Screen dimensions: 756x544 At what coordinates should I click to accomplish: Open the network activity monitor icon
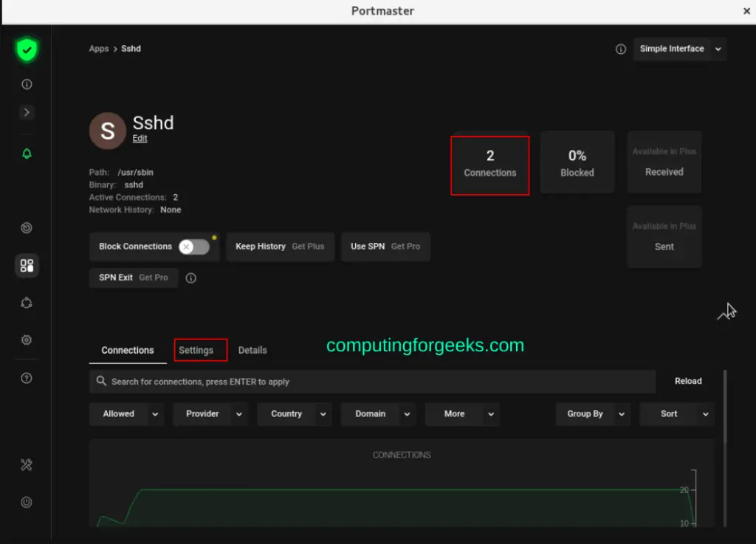click(x=27, y=228)
